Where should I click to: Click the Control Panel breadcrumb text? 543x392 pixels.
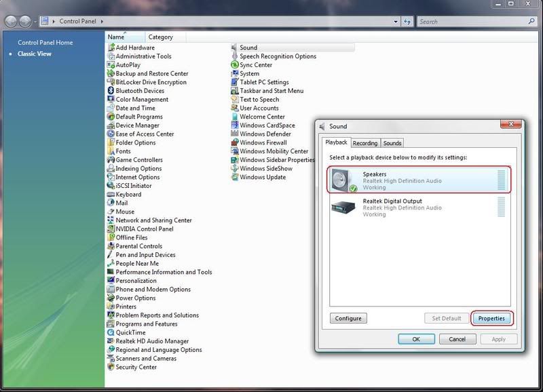point(77,22)
